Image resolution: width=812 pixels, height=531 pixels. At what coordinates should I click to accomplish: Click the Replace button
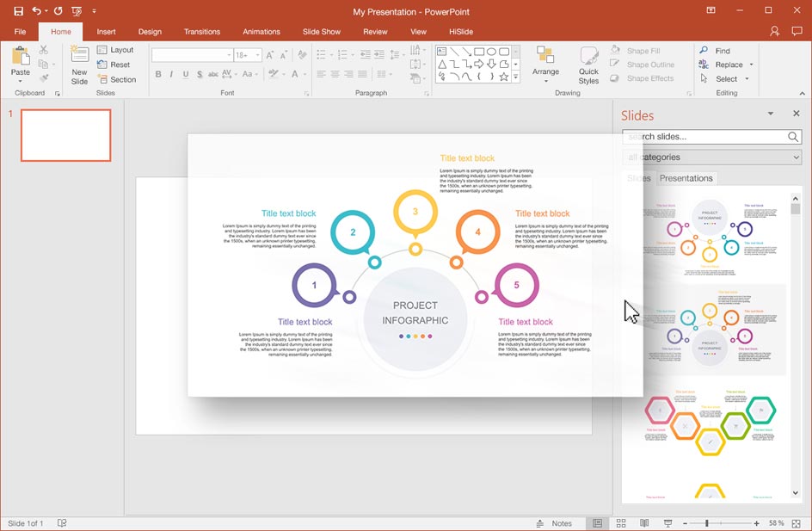pos(728,65)
